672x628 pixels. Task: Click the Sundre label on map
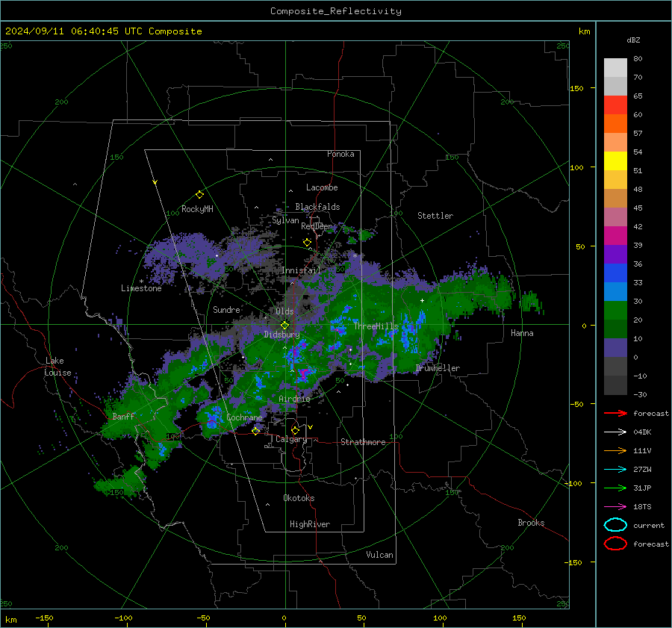[x=226, y=309]
